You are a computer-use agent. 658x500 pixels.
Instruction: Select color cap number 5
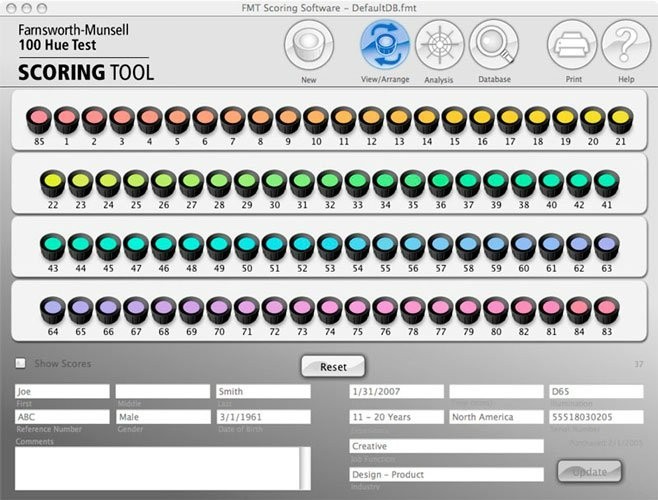point(178,120)
